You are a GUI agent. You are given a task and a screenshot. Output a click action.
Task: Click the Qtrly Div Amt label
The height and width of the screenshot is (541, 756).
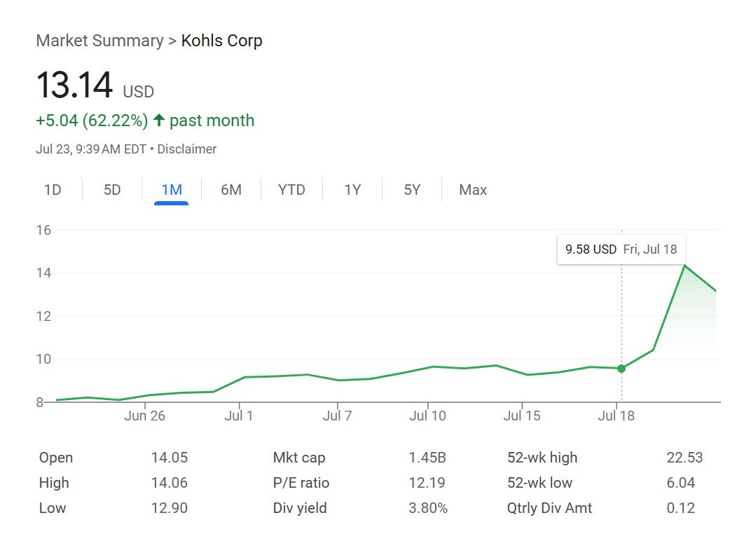(x=549, y=508)
